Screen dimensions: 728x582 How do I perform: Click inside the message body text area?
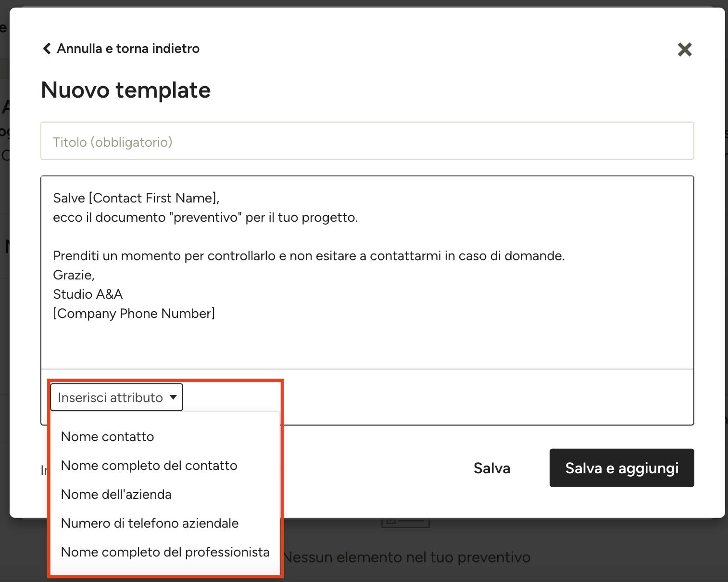click(x=367, y=272)
